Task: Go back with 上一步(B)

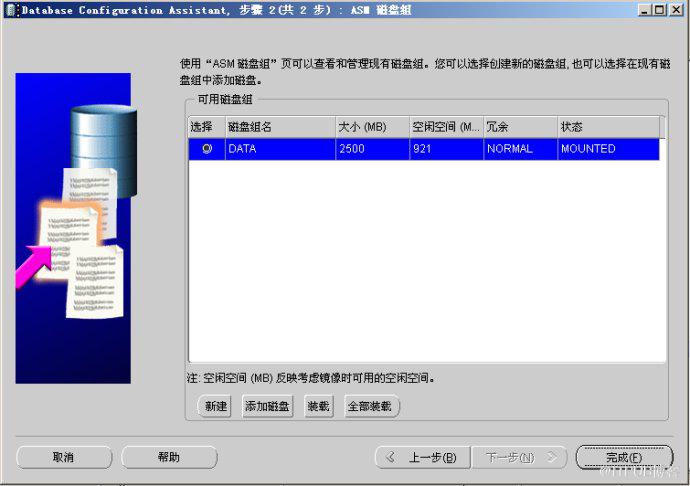Action: [x=423, y=457]
